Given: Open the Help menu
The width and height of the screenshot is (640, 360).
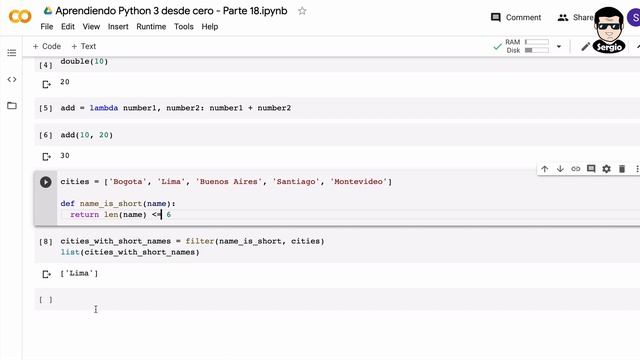Looking at the screenshot, I should pos(210,27).
